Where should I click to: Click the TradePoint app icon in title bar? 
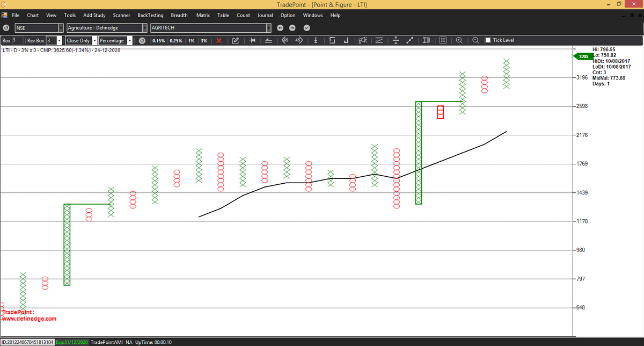pyautogui.click(x=4, y=4)
